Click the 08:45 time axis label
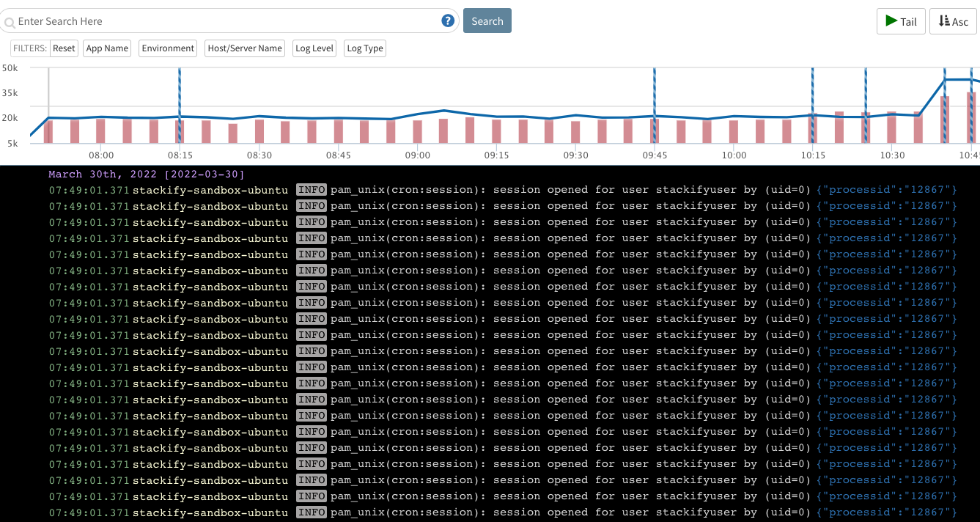 (338, 155)
